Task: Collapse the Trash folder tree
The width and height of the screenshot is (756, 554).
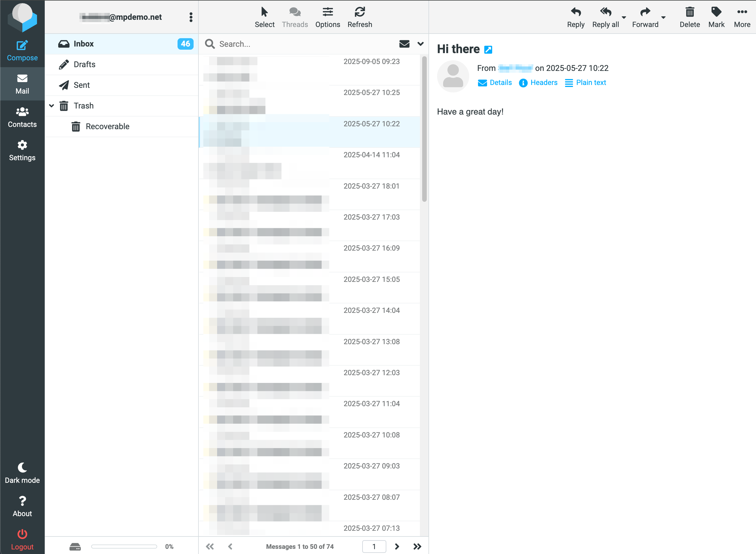Action: point(52,106)
